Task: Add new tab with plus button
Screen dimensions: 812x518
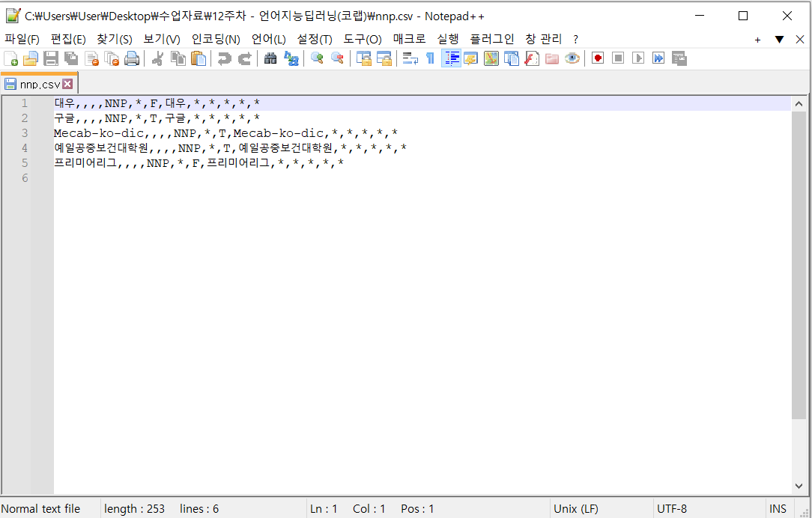Action: pos(757,40)
